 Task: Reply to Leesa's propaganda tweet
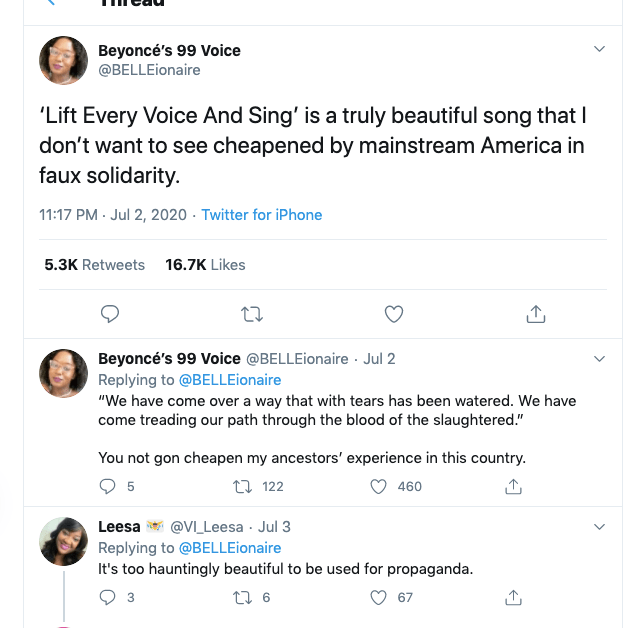click(110, 598)
